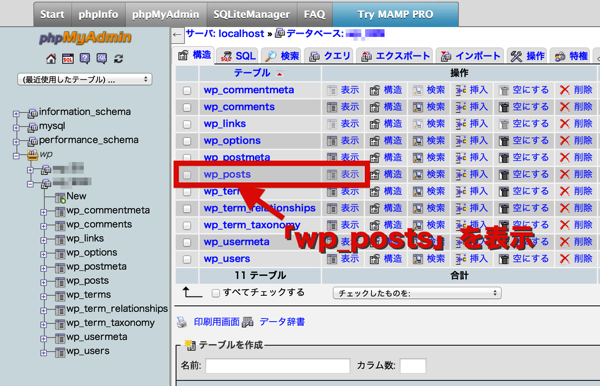Image resolution: width=600 pixels, height=386 pixels.
Task: Click browse icon for wp_commentmeta
Action: [x=332, y=90]
